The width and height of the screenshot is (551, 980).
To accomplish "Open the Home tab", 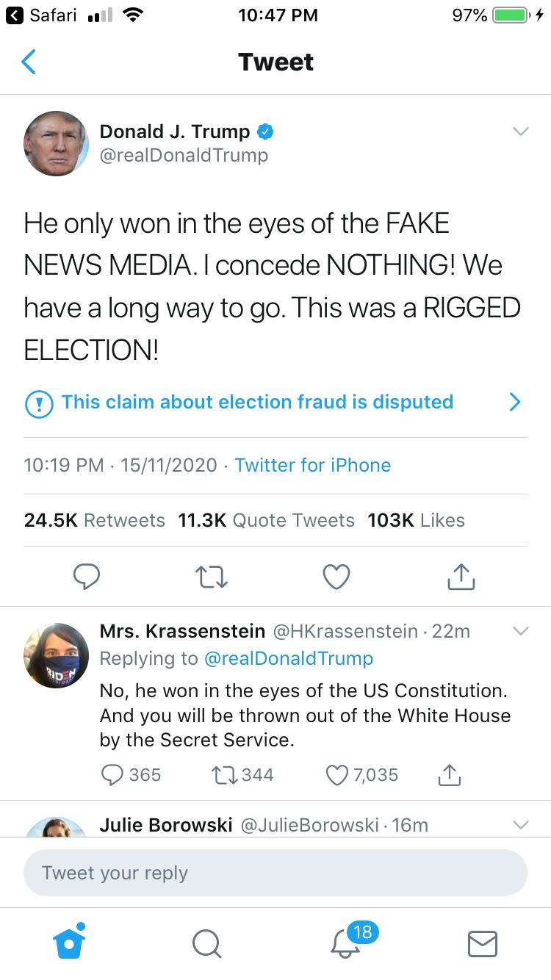I will click(70, 943).
